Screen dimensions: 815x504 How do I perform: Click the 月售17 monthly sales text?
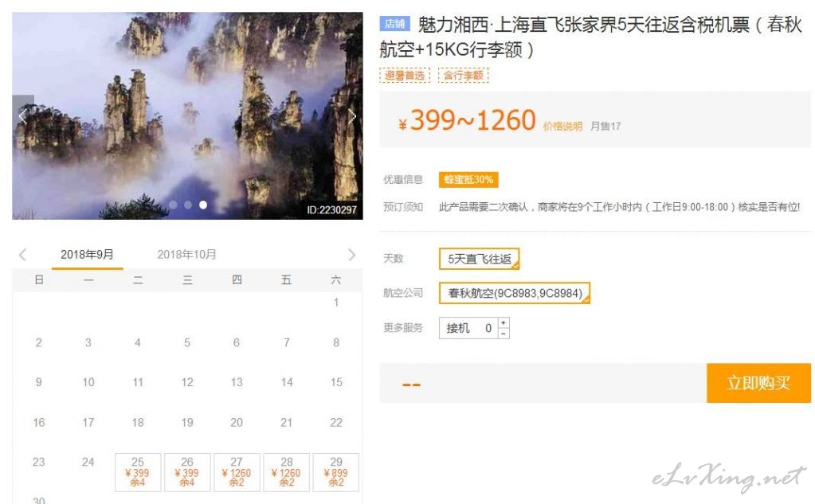click(x=605, y=127)
